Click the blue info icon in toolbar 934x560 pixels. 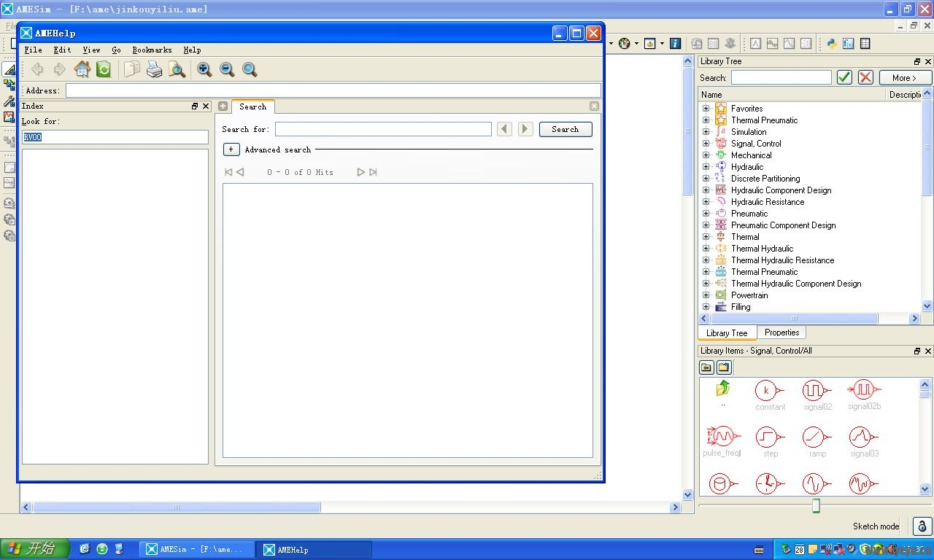675,44
